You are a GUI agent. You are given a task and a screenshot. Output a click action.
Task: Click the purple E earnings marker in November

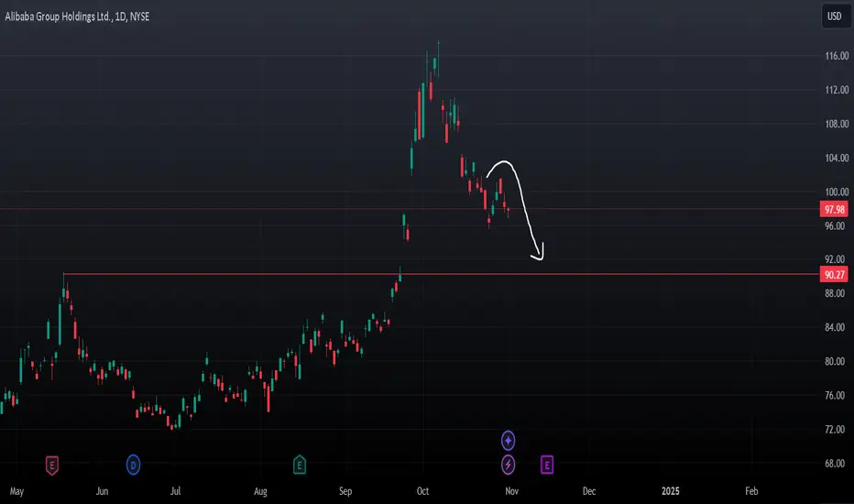pyautogui.click(x=547, y=465)
